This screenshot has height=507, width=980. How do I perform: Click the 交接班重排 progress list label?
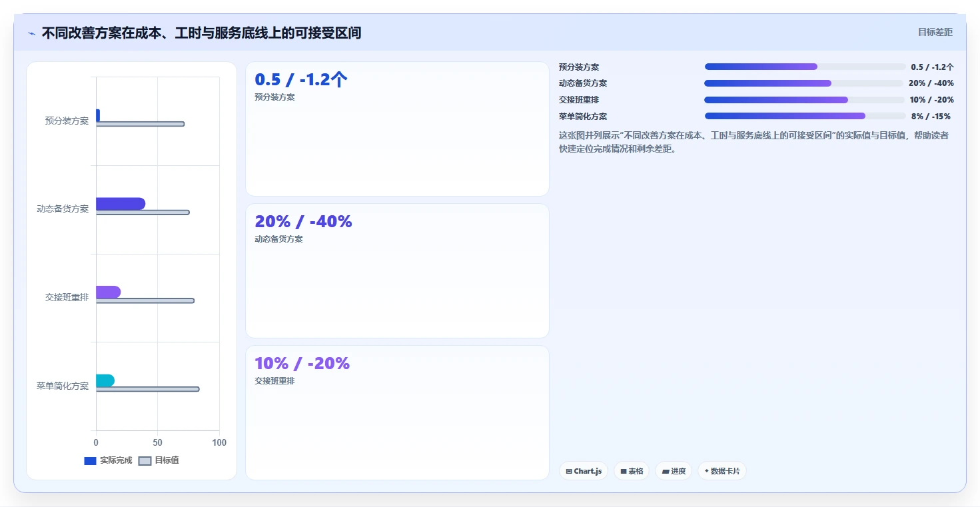tap(579, 100)
